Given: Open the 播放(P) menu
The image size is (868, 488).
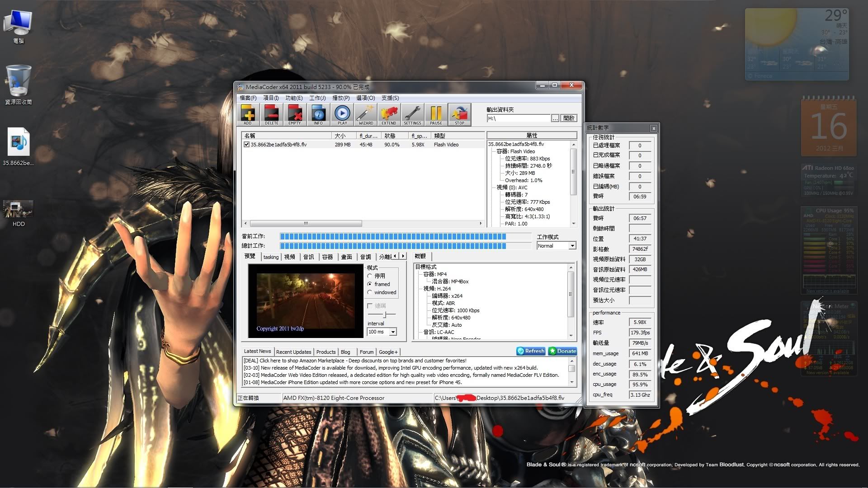Looking at the screenshot, I should (341, 98).
